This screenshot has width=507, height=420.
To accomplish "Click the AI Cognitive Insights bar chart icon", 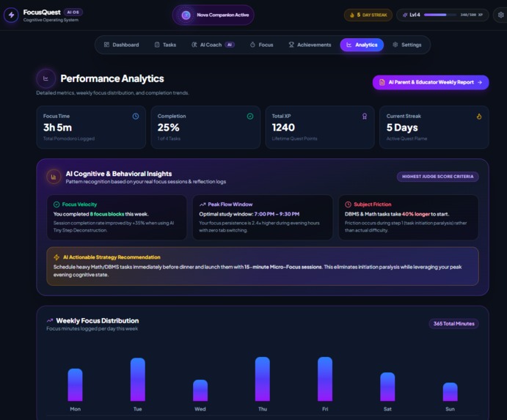I will coord(54,177).
